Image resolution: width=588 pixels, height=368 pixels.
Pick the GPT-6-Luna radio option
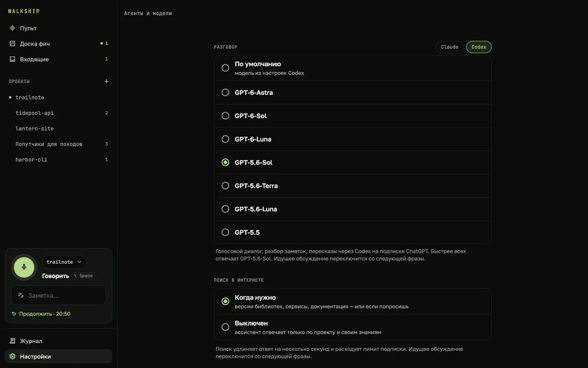click(225, 139)
